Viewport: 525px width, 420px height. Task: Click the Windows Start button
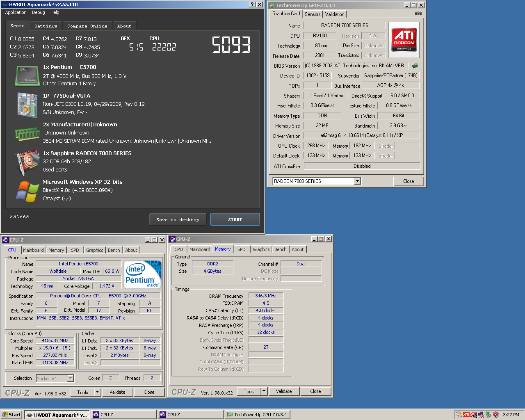11,415
